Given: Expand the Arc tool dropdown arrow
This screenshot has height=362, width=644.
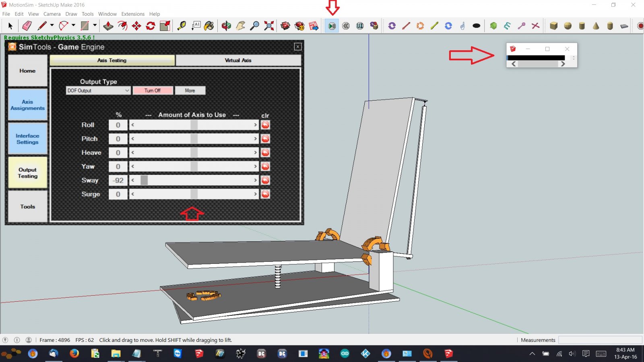Looking at the screenshot, I should [x=73, y=25].
